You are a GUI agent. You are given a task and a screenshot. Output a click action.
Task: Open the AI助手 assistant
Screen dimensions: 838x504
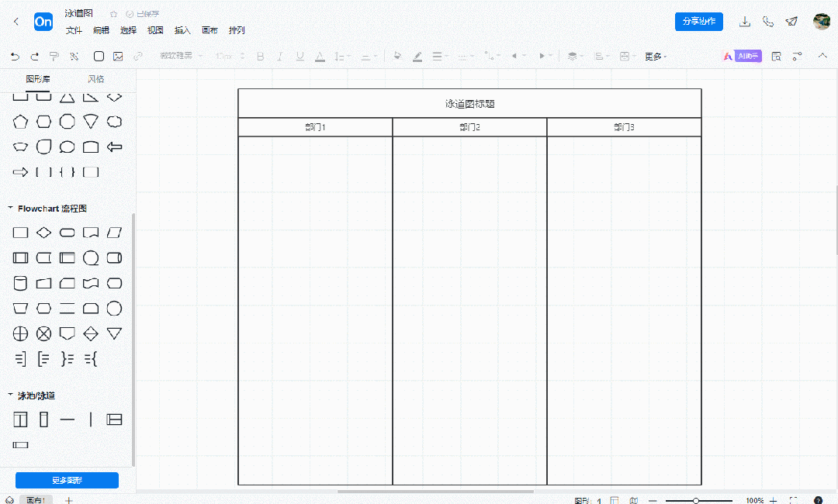[x=742, y=56]
